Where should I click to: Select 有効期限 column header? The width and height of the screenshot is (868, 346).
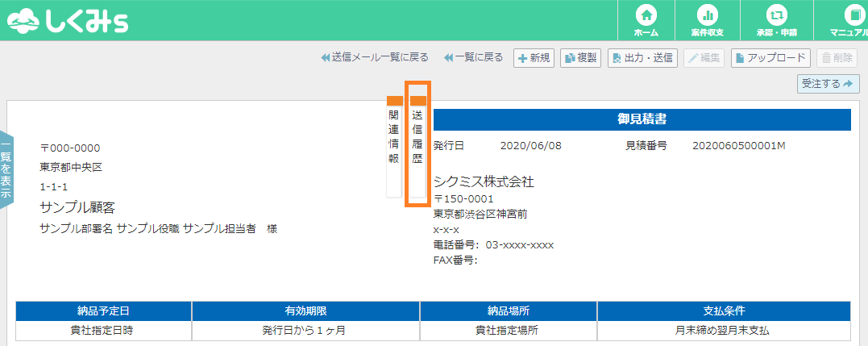click(x=306, y=311)
